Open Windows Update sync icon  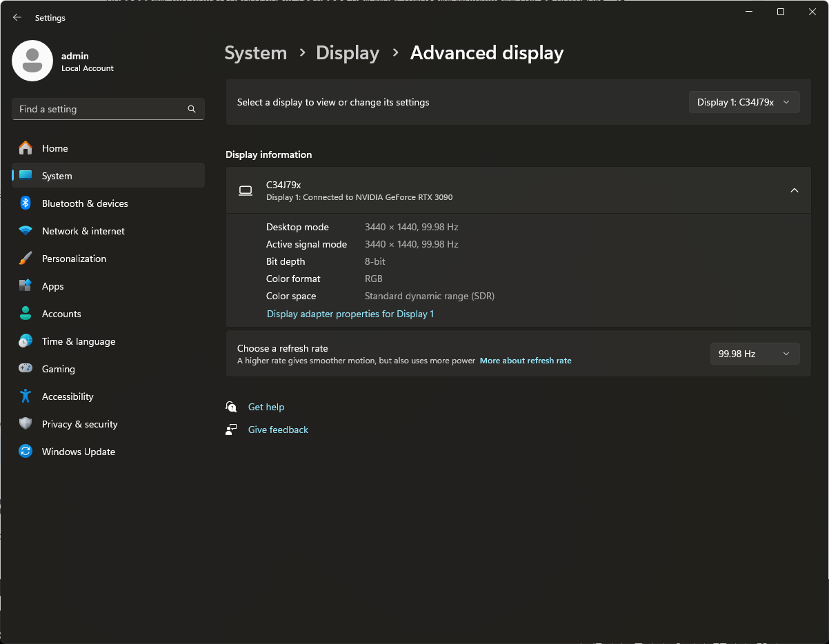tap(26, 452)
